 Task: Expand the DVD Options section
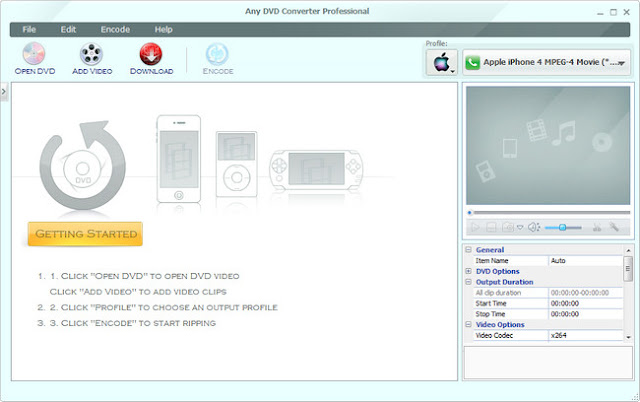coord(469,271)
